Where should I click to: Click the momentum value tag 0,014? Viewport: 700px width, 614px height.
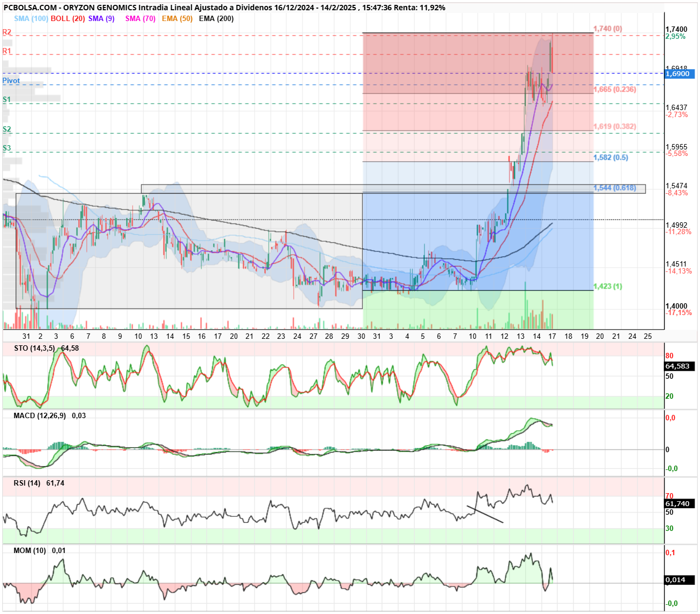[679, 579]
